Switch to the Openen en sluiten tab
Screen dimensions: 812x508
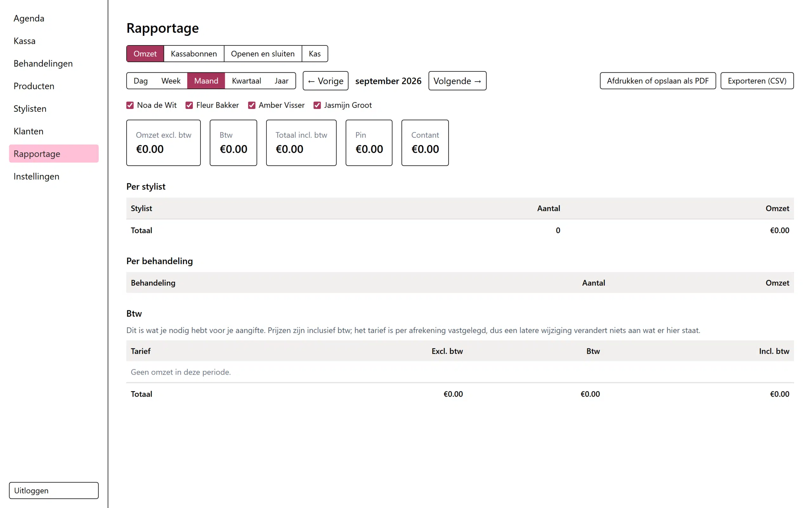(x=263, y=54)
